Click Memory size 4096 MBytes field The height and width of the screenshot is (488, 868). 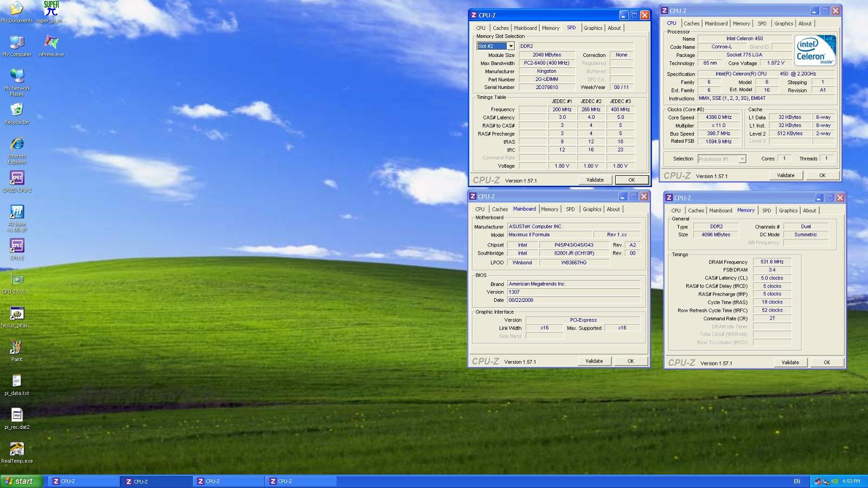tap(716, 235)
